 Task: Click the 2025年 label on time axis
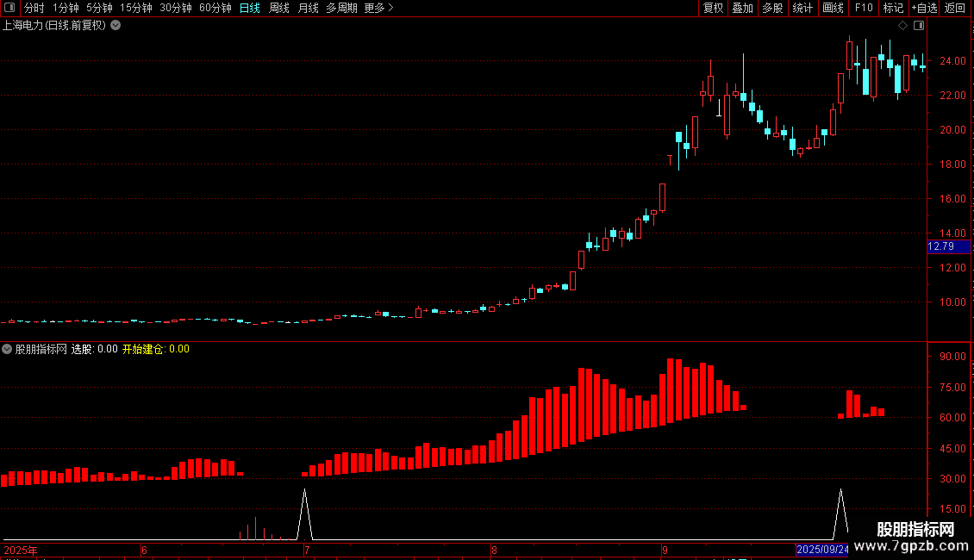[x=21, y=550]
